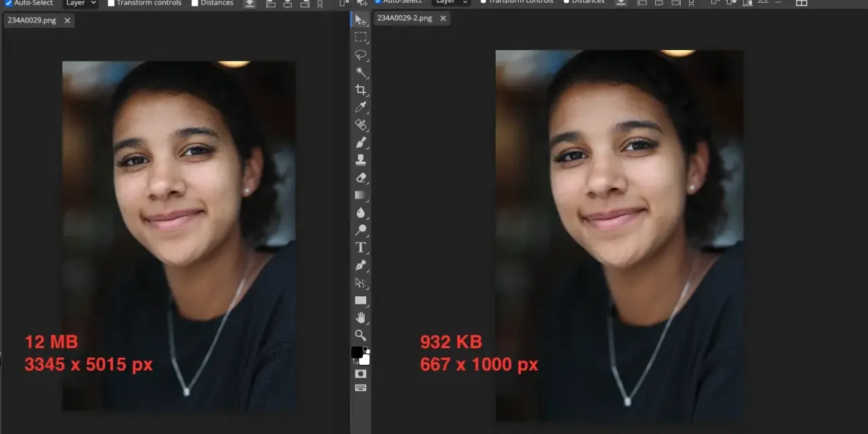Close the 234A0029.png tab
The height and width of the screenshot is (434, 868).
click(x=67, y=20)
